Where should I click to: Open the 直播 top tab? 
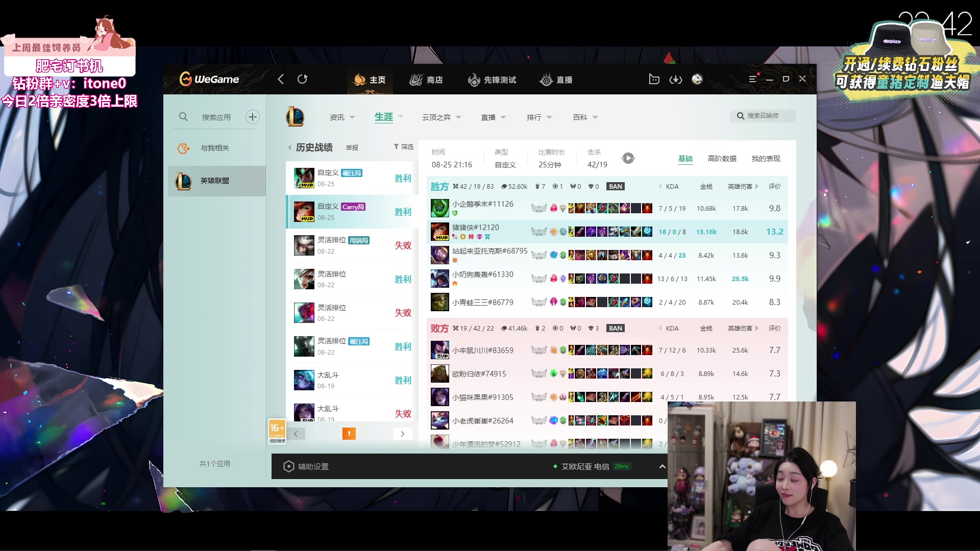[x=556, y=80]
